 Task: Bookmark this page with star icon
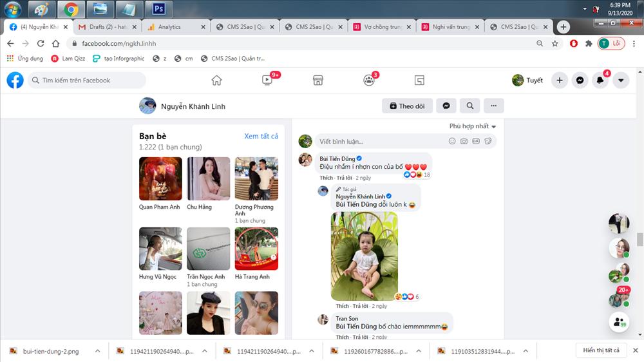click(x=555, y=44)
